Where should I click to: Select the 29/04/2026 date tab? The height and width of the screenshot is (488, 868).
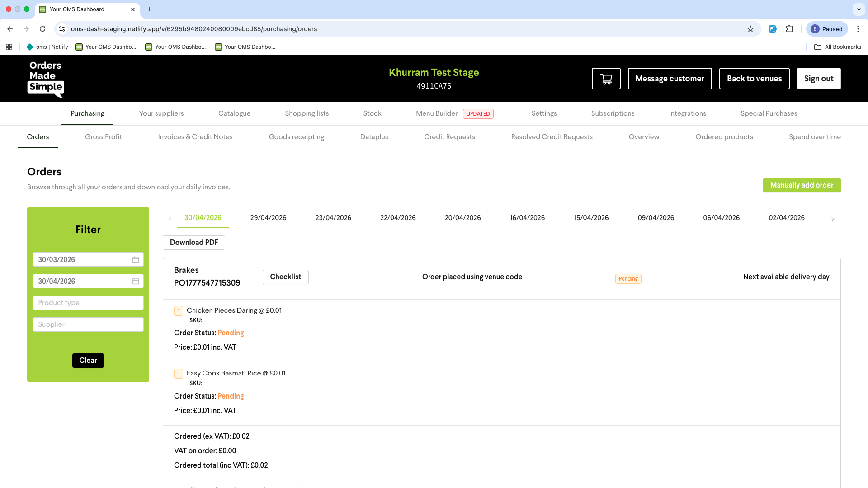pos(268,218)
